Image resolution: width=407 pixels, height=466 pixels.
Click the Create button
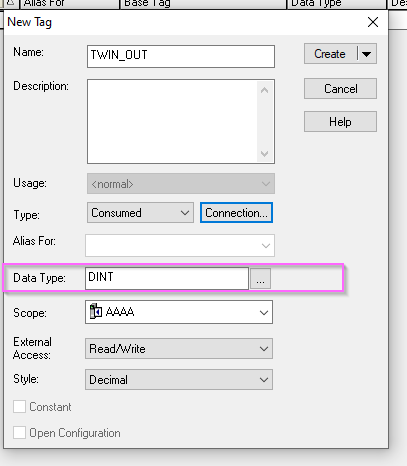(x=330, y=54)
